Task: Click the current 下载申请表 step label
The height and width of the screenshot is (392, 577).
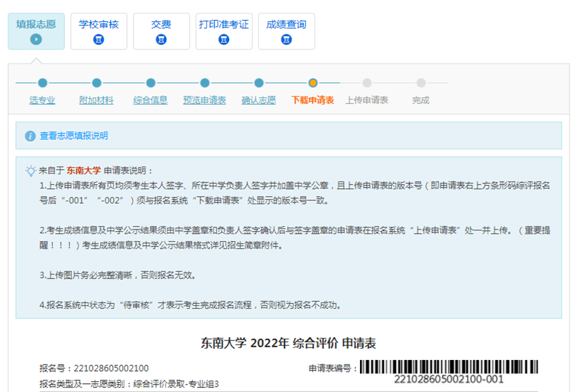Action: pos(313,100)
